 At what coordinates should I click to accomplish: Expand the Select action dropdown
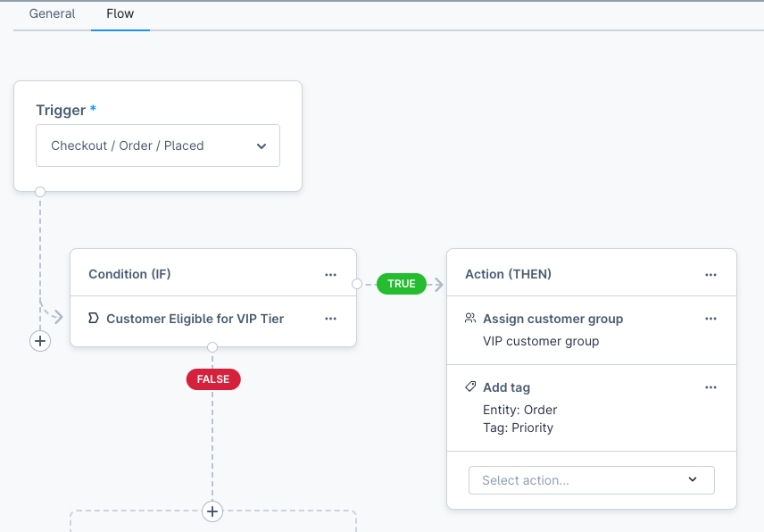[x=591, y=480]
